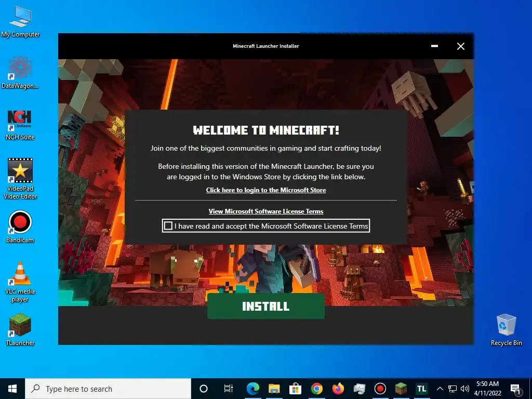Open Microsoft Store from the taskbar

pyautogui.click(x=295, y=389)
